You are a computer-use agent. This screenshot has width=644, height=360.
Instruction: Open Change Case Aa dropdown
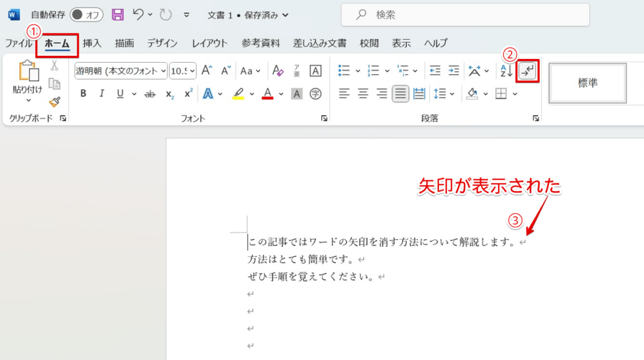point(250,71)
